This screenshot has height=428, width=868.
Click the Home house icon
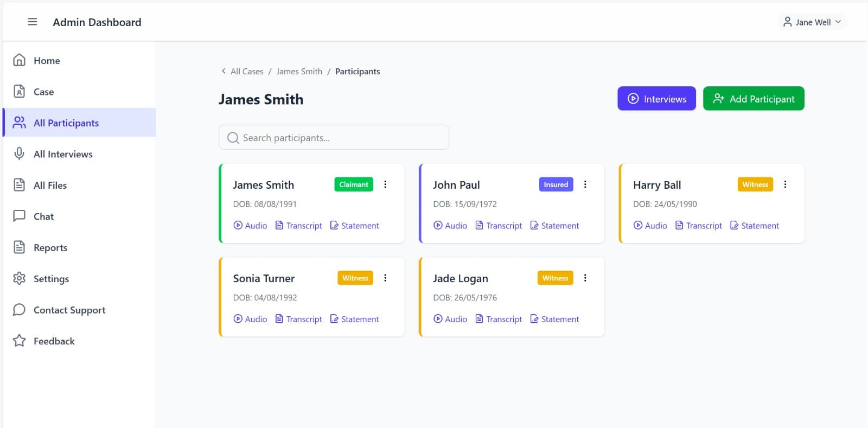pyautogui.click(x=19, y=60)
